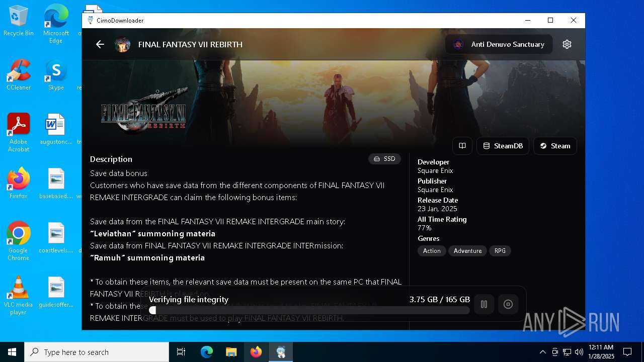Screen dimensions: 644x362
Task: Open the coastlevels image file icon
Action: click(x=56, y=238)
